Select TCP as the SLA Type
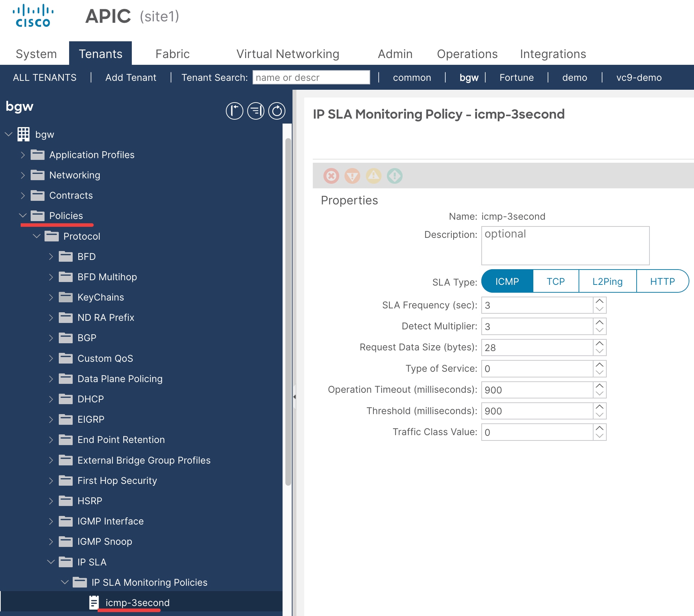This screenshot has width=694, height=616. [556, 281]
